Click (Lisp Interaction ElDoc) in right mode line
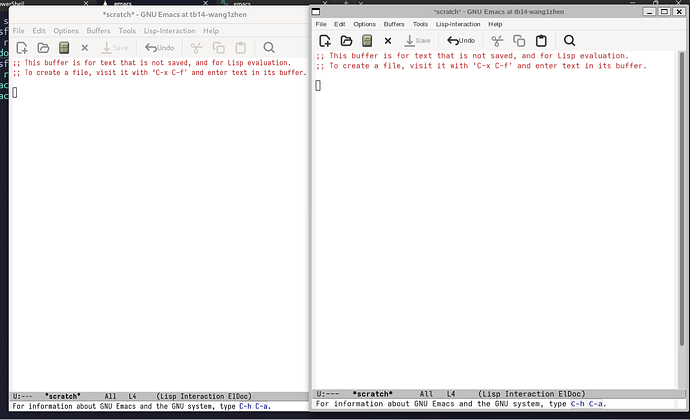690x420 pixels. (532, 394)
